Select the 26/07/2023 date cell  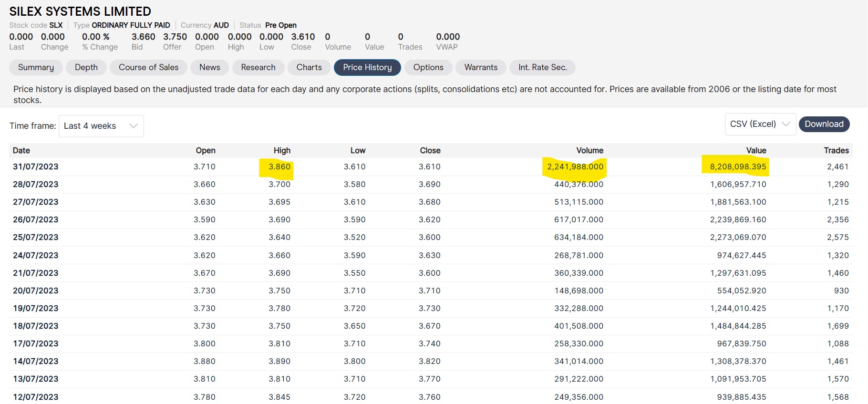tap(36, 220)
